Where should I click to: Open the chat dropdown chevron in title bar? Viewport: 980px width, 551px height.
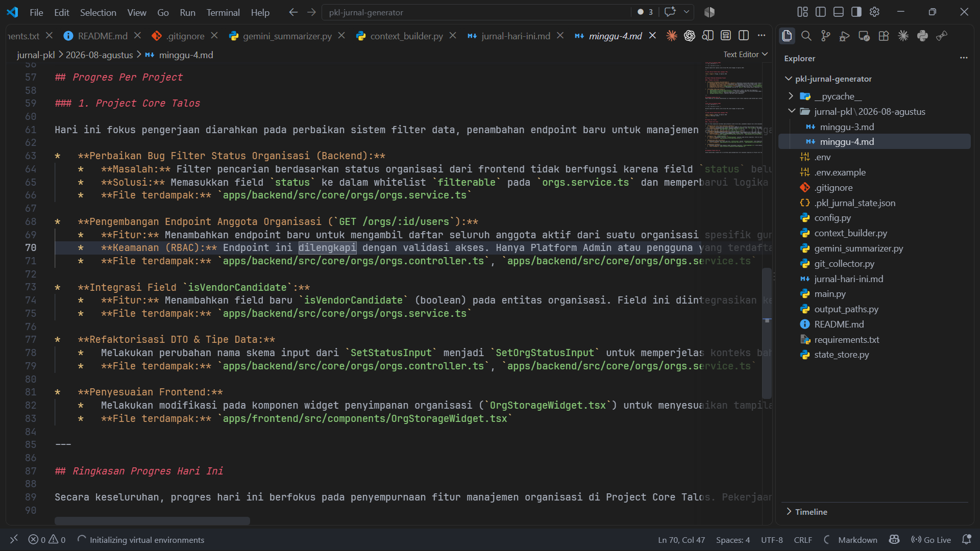[x=687, y=12]
